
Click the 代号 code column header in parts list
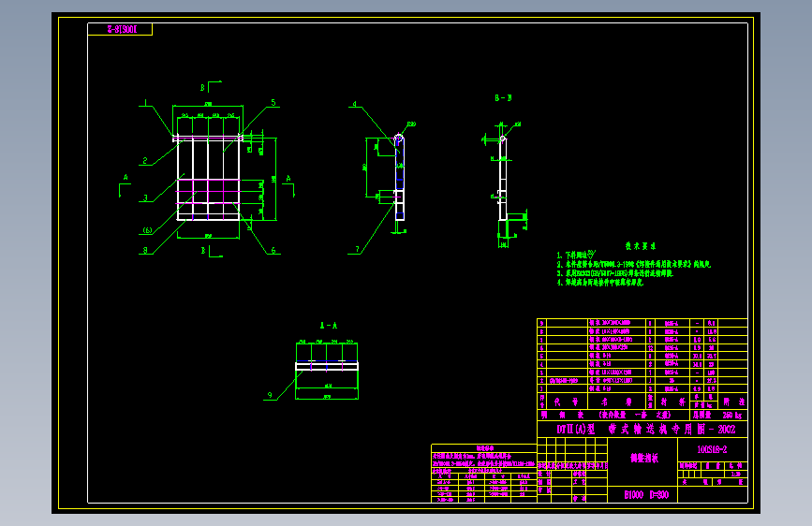[567, 402]
